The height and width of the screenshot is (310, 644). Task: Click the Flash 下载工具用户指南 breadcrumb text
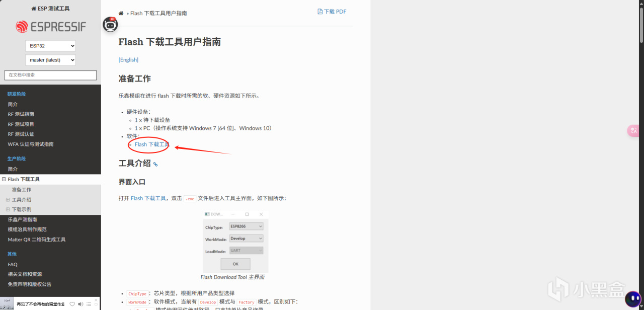tap(158, 13)
